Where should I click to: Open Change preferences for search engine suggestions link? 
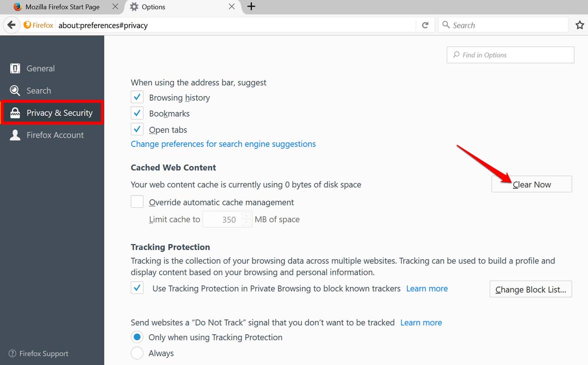point(223,144)
